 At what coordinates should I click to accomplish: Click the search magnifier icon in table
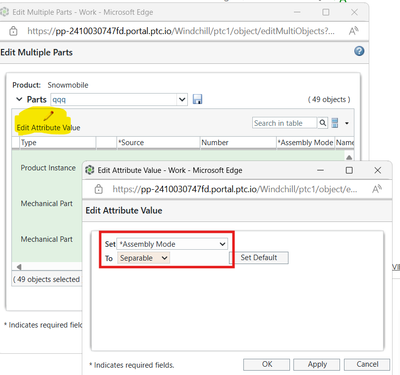(322, 123)
